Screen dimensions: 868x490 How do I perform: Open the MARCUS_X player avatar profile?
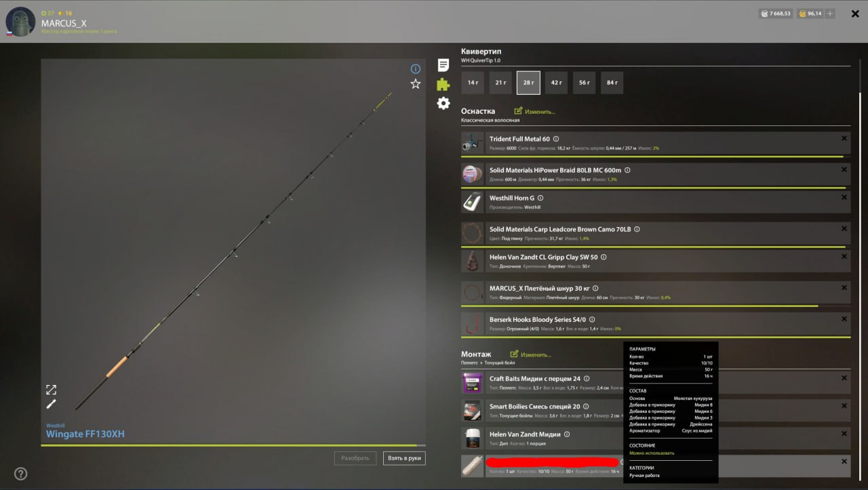pos(20,22)
